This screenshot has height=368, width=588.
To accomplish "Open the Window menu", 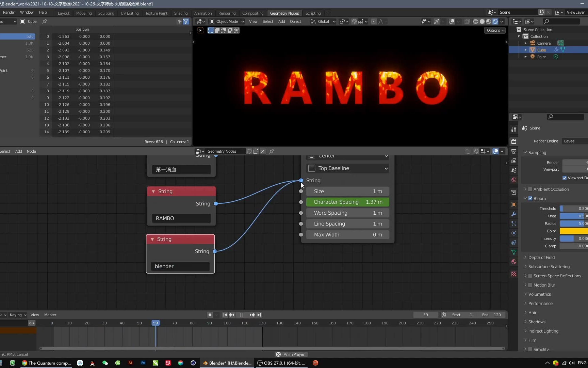I will [27, 12].
